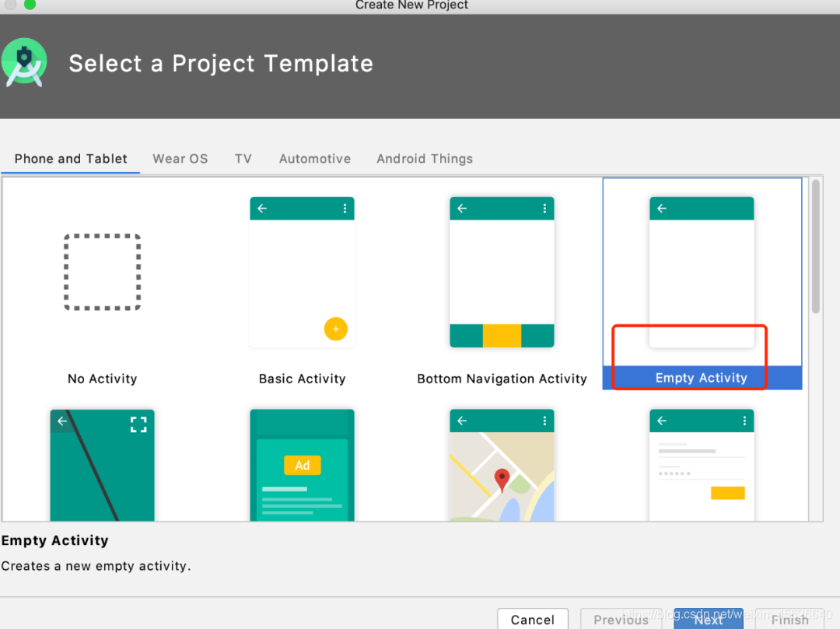Image resolution: width=840 pixels, height=629 pixels.
Task: Choose the Google AdMob Ads Activity template
Action: tap(302, 465)
